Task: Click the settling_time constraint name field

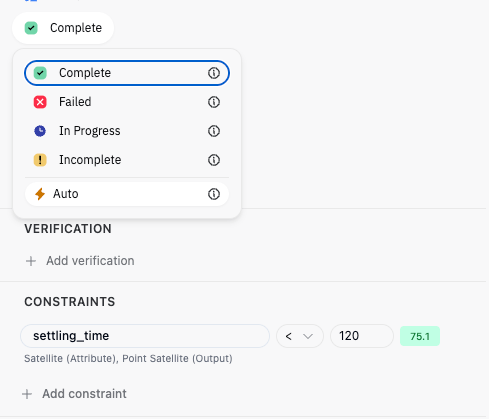Action: (x=145, y=336)
